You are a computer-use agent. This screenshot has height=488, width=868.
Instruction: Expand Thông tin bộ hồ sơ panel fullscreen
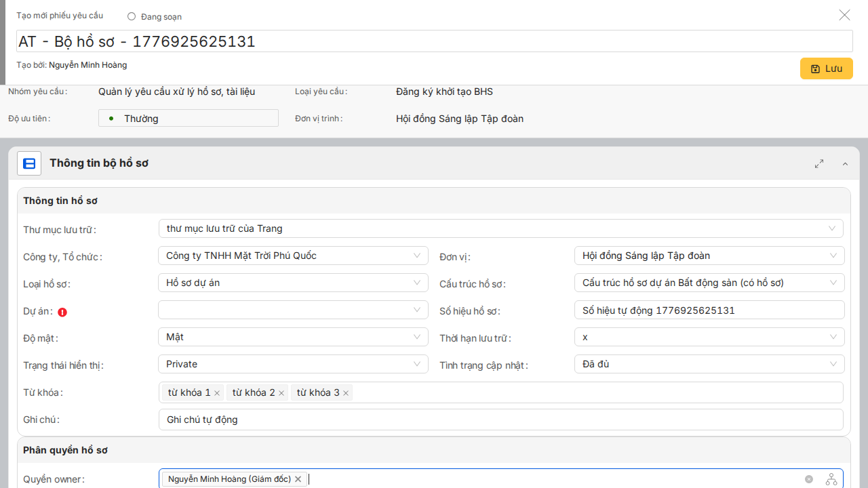(x=819, y=163)
